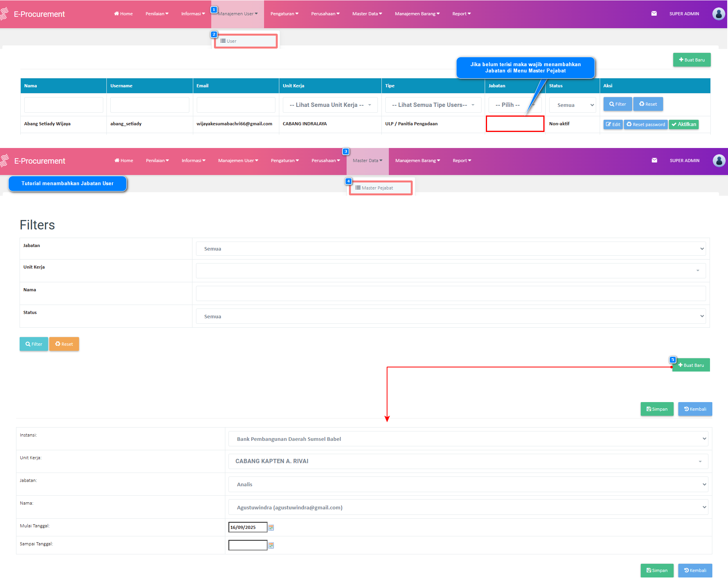Open the Lihat Semua Tipe Users dropdown
The width and height of the screenshot is (728, 581).
(433, 105)
